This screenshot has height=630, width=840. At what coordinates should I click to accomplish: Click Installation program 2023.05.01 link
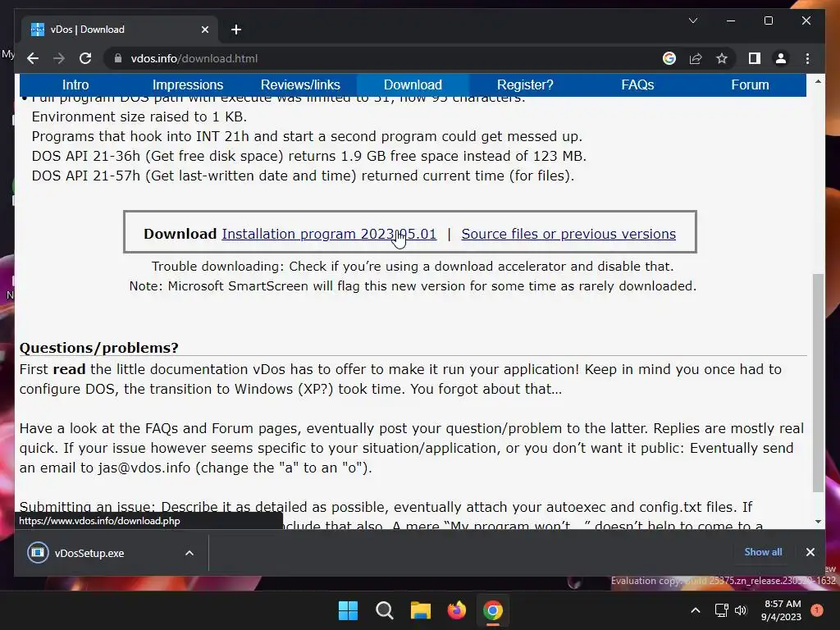pyautogui.click(x=329, y=234)
